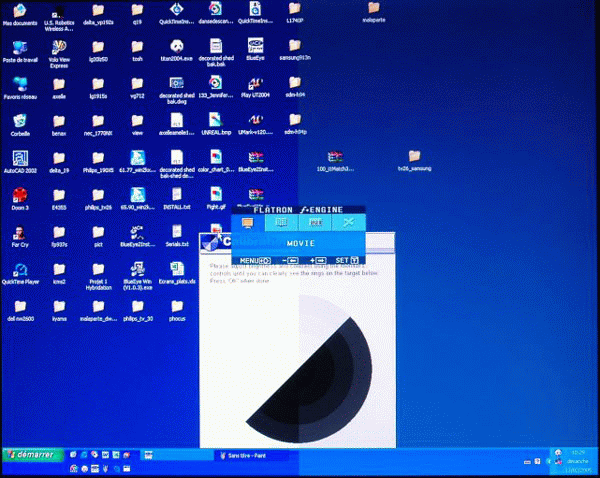
Task: Launch Volo View Express
Action: coord(59,54)
